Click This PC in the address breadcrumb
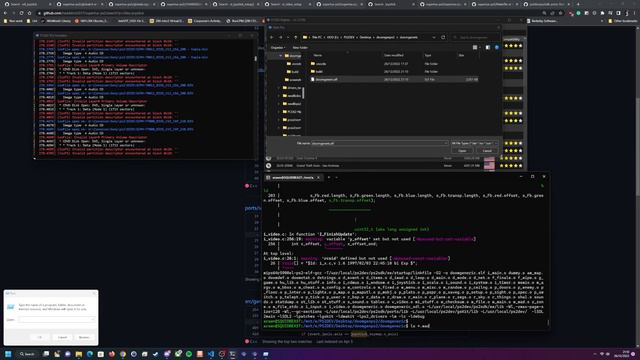 [x=317, y=37]
